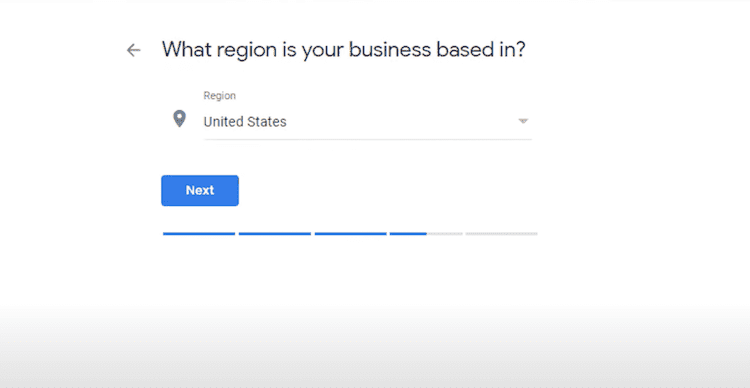Go back using the left arrow
The image size is (750, 388).
click(x=133, y=50)
